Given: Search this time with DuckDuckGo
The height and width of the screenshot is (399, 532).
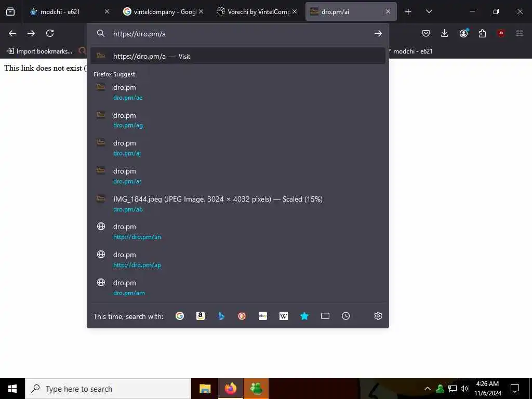Looking at the screenshot, I should (x=242, y=316).
